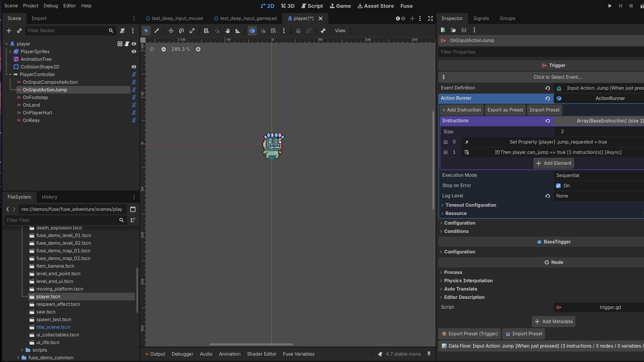Screen dimensions: 644x362
Task: Switch to the test_deep_input_gamepad scene tab
Action: [x=245, y=18]
